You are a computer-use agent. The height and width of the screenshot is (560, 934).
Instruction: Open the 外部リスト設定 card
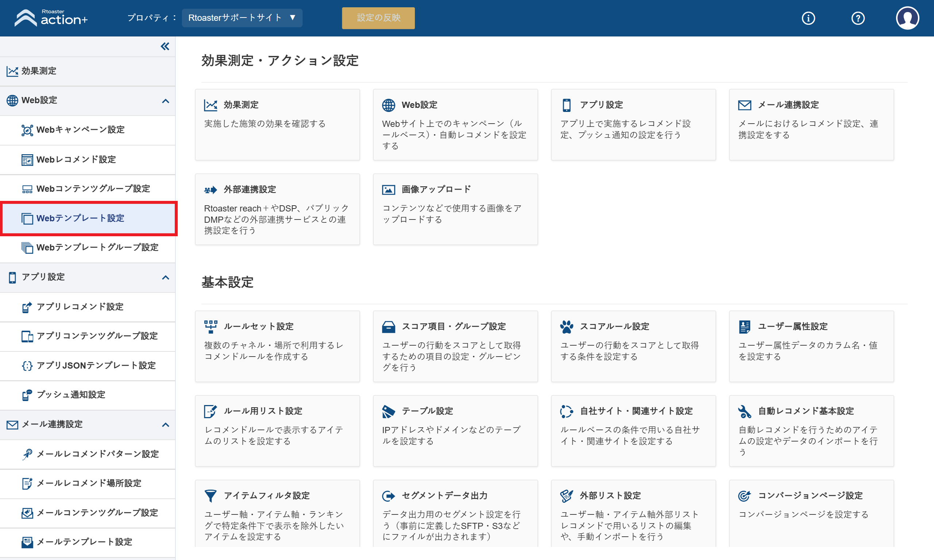[633, 513]
